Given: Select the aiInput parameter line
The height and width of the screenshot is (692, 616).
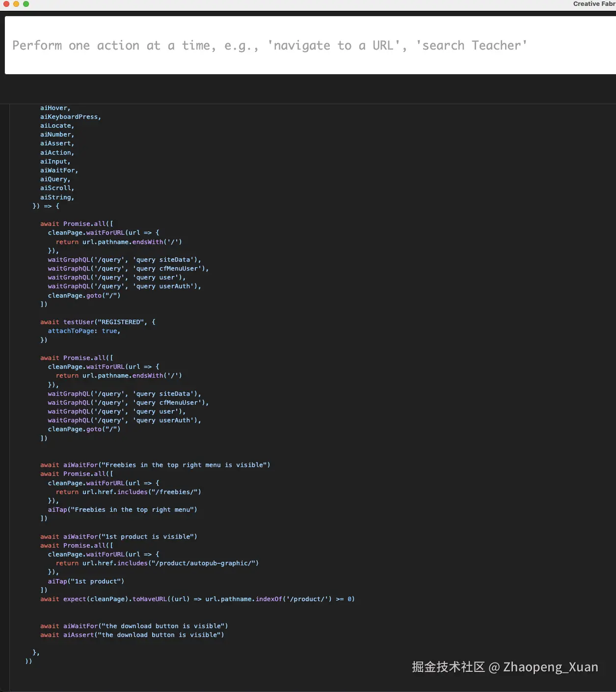Looking at the screenshot, I should click(x=55, y=162).
